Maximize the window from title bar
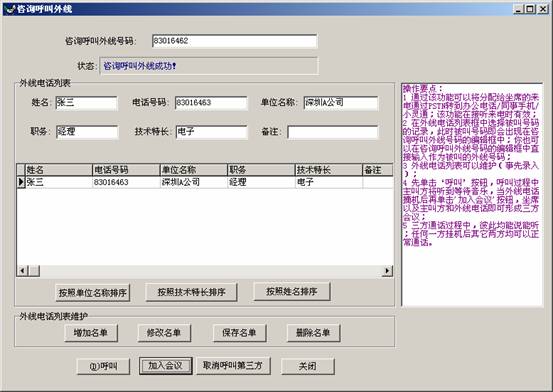The width and height of the screenshot is (553, 392). click(530, 9)
